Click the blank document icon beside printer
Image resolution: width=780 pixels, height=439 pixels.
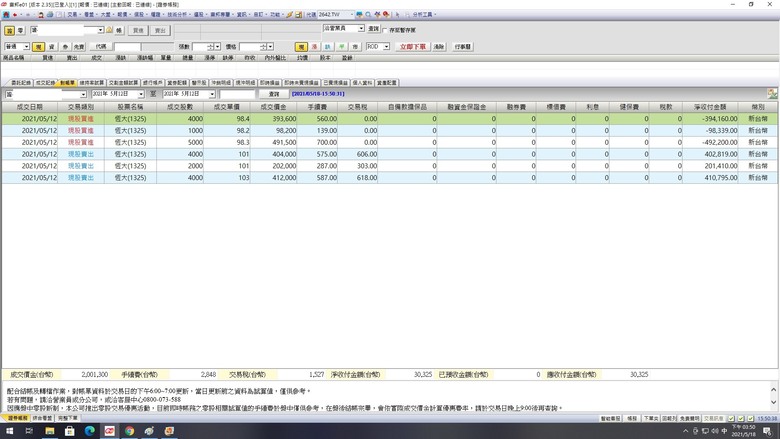point(59,15)
